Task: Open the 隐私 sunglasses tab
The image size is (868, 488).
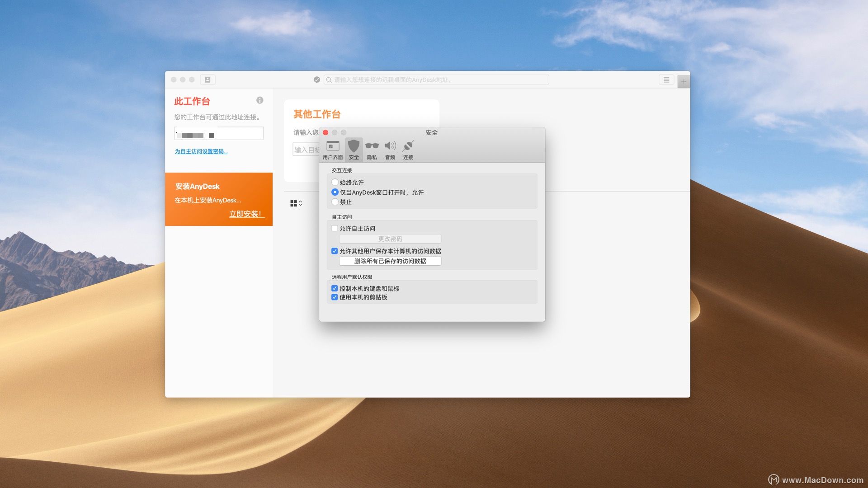Action: pyautogui.click(x=372, y=150)
